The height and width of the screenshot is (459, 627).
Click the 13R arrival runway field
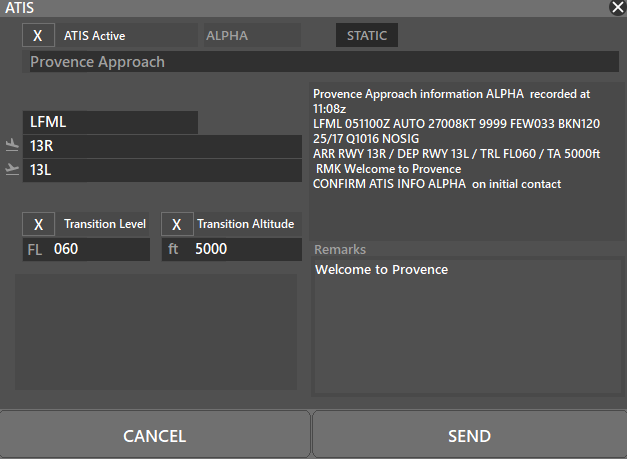pos(162,146)
